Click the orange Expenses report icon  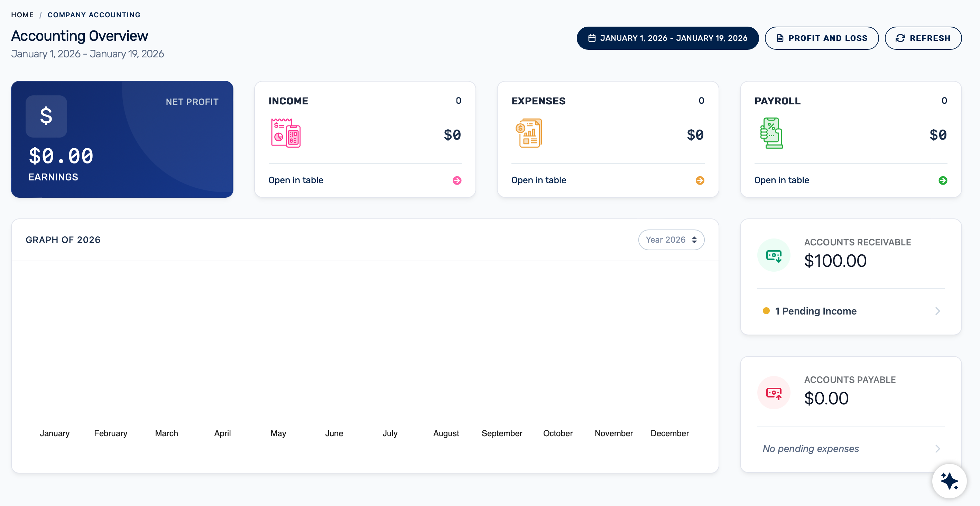click(528, 133)
